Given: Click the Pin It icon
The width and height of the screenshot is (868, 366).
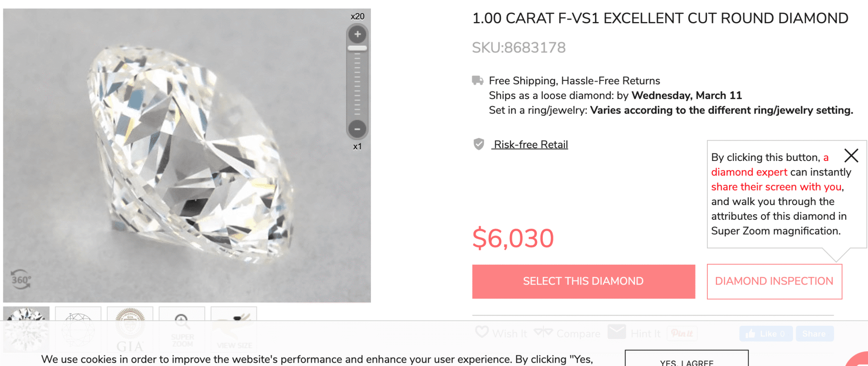Looking at the screenshot, I should [682, 333].
